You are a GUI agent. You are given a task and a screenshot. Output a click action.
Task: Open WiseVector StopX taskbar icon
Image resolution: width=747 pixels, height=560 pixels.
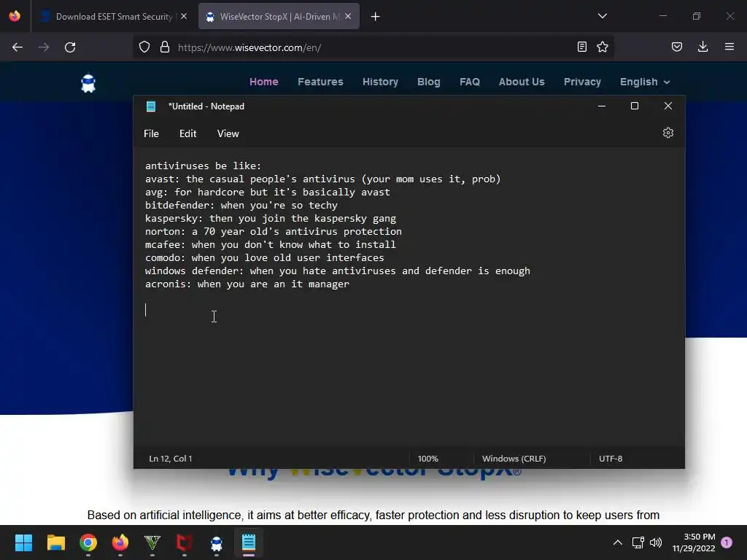216,542
